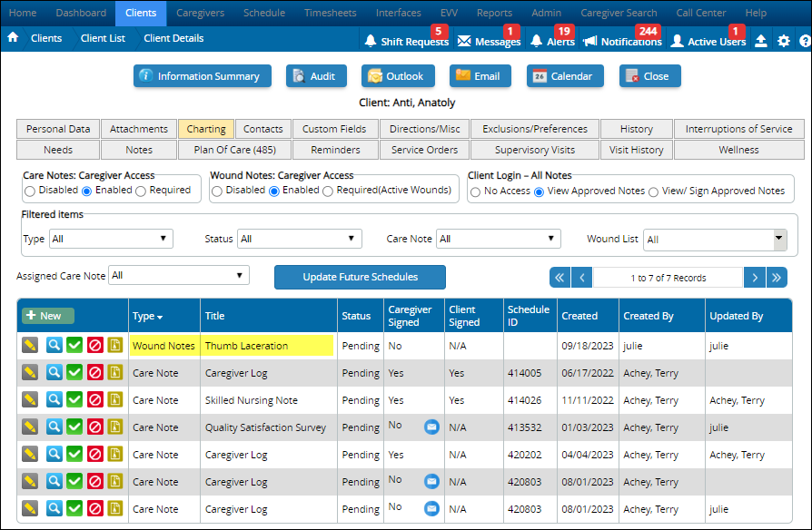Add a New charting record
812x530 pixels.
click(x=47, y=315)
